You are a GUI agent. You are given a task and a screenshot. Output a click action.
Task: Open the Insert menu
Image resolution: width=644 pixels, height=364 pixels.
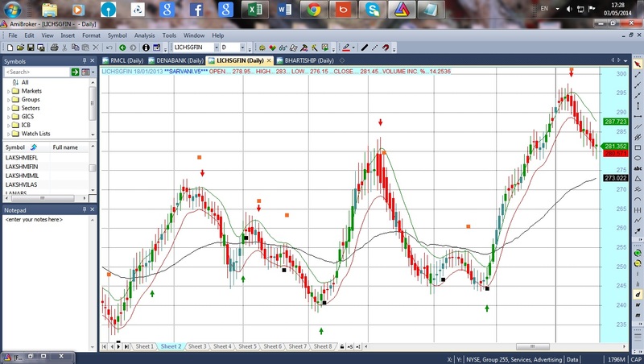68,35
